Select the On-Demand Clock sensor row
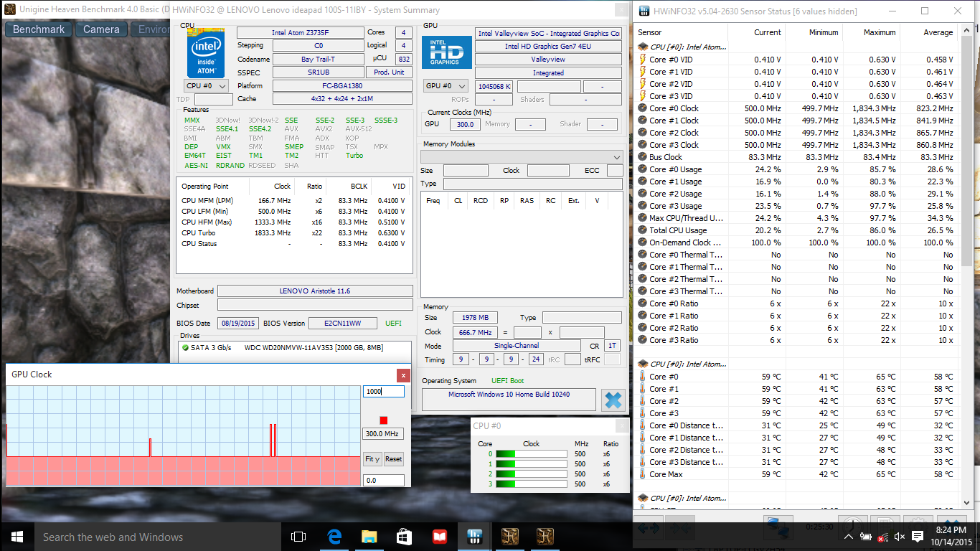This screenshot has height=551, width=980. point(796,242)
